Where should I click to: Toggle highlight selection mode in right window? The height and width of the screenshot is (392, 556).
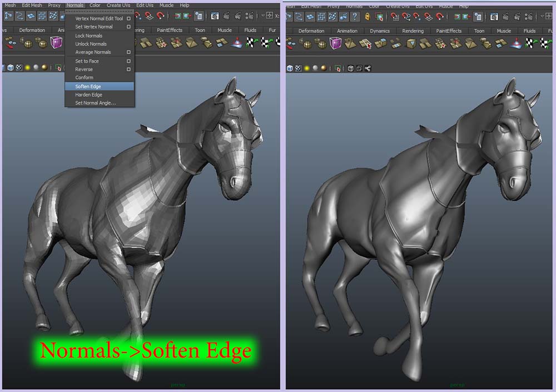click(379, 16)
